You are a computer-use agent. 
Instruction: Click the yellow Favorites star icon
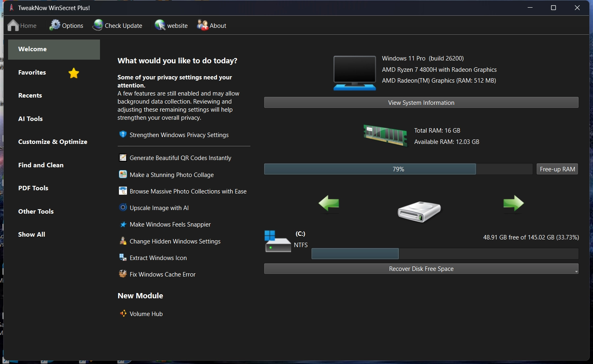coord(74,73)
